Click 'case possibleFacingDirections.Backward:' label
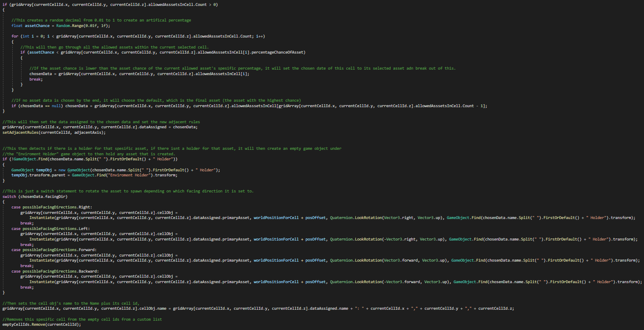 [x=55, y=271]
